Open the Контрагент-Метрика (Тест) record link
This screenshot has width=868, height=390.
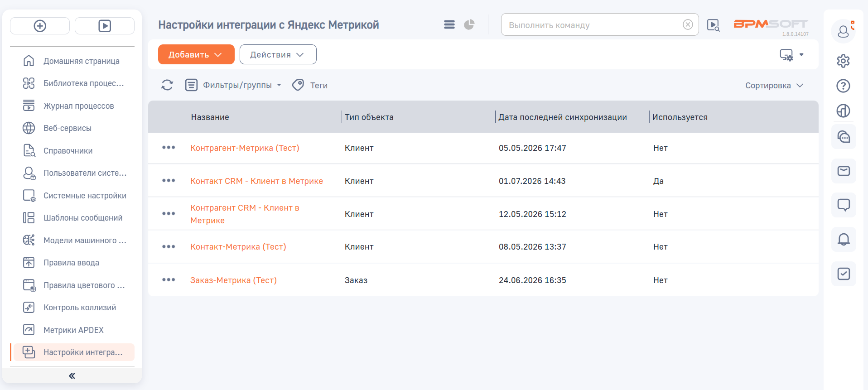pos(245,148)
